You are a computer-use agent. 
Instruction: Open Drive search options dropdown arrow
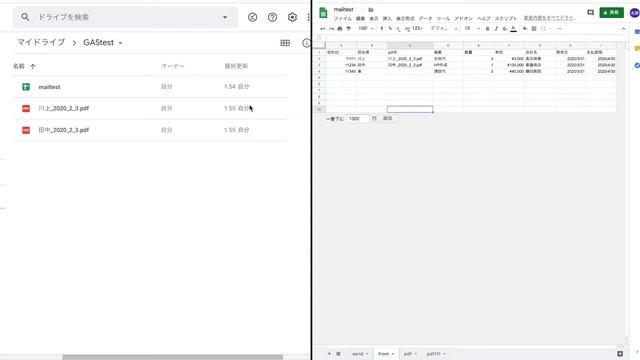click(225, 17)
